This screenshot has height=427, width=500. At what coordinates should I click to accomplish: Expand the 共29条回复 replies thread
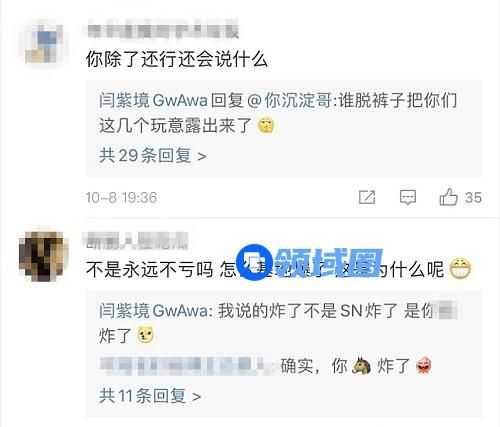tap(153, 155)
